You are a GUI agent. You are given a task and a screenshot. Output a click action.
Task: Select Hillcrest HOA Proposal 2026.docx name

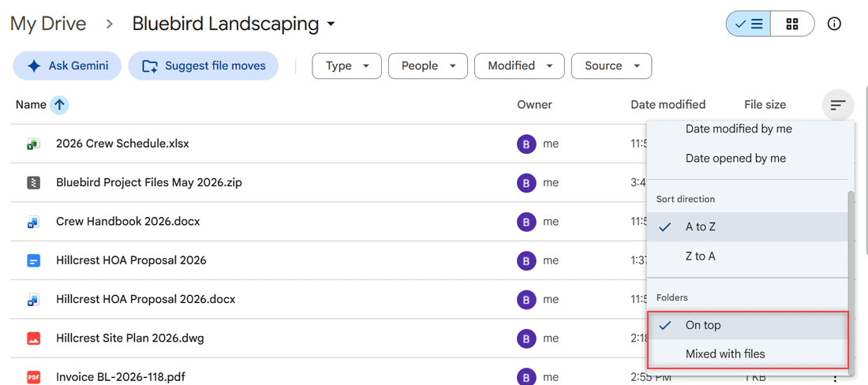point(146,300)
